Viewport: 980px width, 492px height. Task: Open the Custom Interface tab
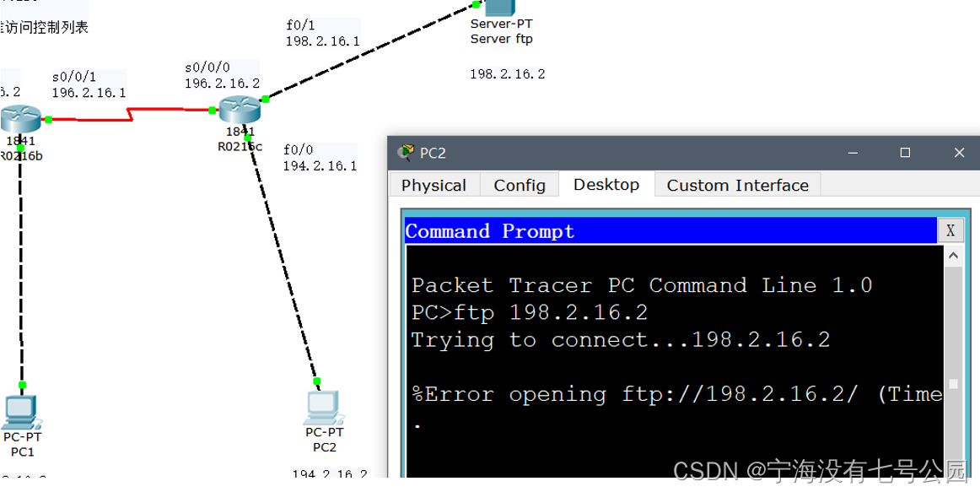pos(737,185)
